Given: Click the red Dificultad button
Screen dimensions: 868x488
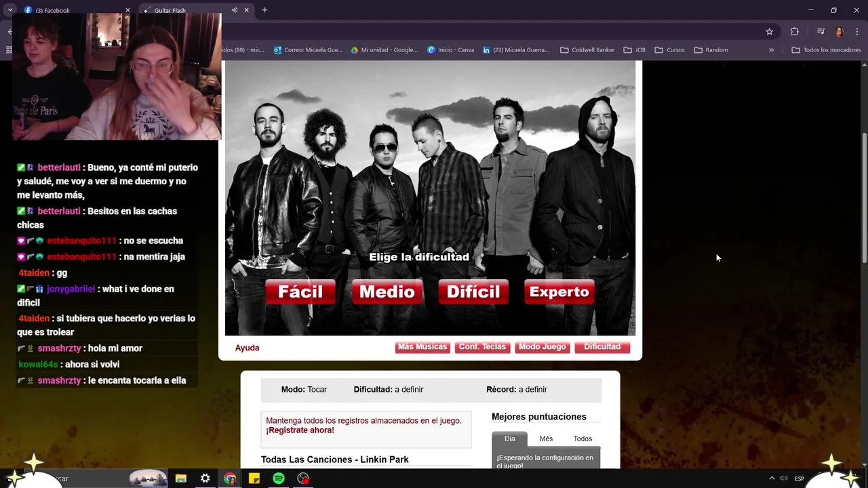Looking at the screenshot, I should [x=602, y=347].
